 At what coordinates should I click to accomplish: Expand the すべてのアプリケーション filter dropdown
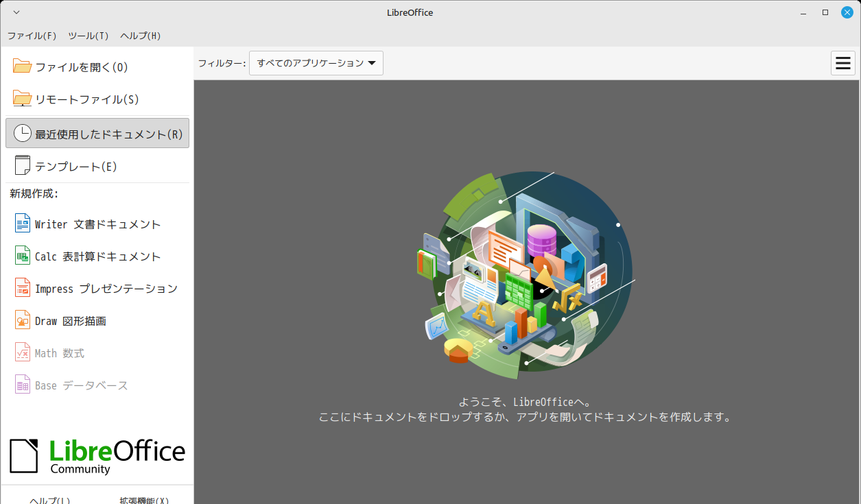pos(316,63)
